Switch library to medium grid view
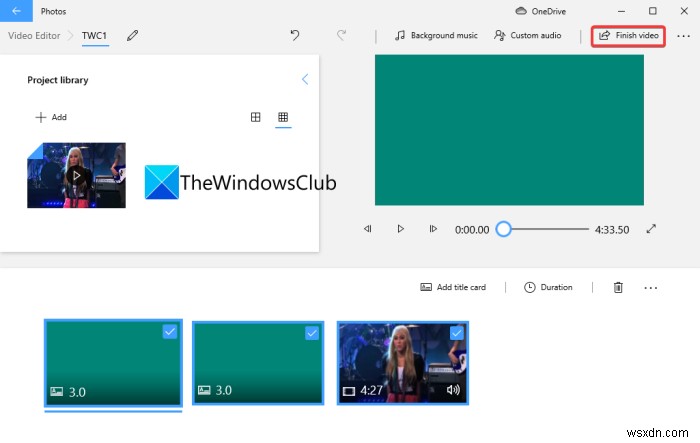This screenshot has width=700, height=443. tap(255, 117)
